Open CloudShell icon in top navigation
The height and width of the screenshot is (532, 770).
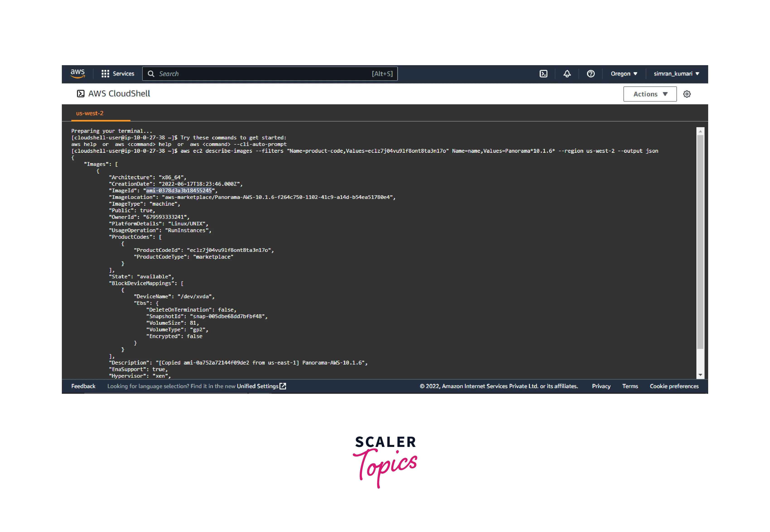543,74
